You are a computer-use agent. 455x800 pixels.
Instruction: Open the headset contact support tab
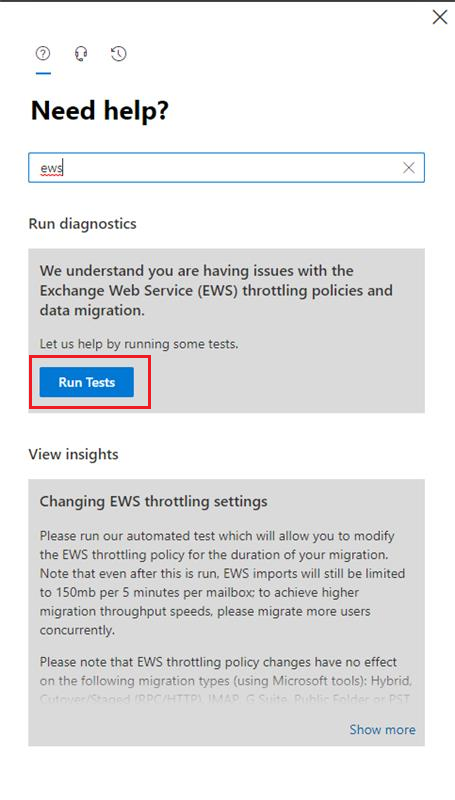click(81, 54)
